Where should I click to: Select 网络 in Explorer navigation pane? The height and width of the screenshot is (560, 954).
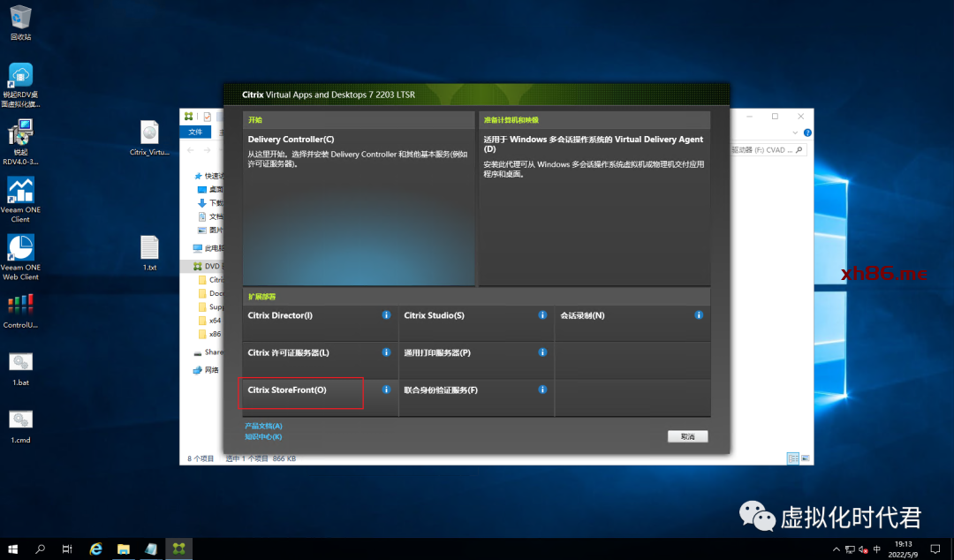coord(206,370)
